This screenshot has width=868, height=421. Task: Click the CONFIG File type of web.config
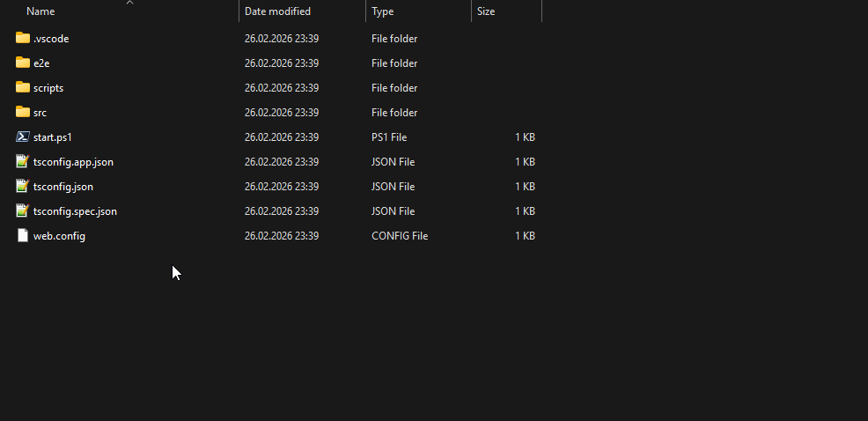point(400,236)
